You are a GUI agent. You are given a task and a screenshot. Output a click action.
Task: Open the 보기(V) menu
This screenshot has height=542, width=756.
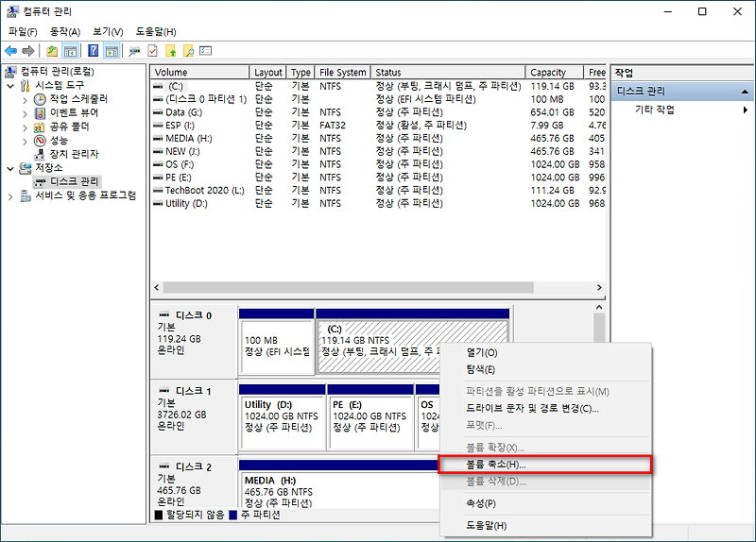[x=108, y=32]
